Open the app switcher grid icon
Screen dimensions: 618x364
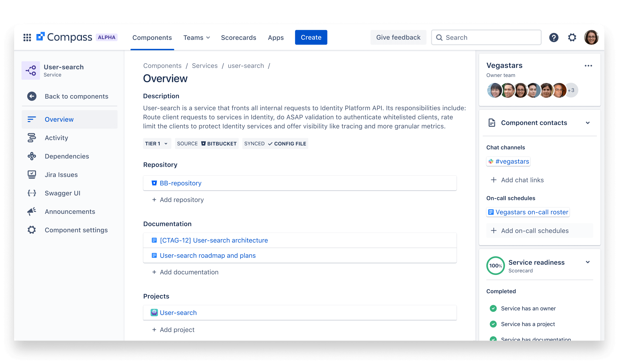point(27,38)
